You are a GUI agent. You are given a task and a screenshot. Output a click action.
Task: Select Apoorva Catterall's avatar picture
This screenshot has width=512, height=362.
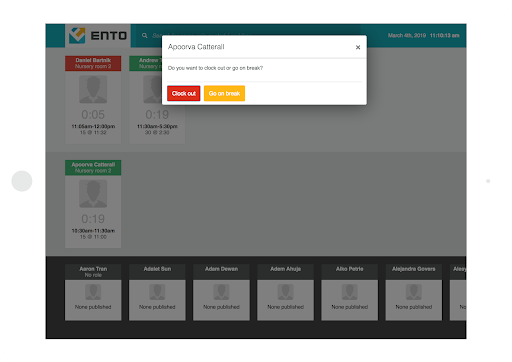tap(93, 194)
